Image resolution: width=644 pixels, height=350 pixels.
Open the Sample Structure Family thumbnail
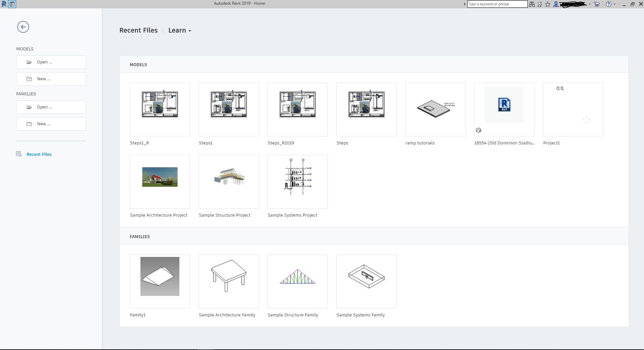click(x=297, y=281)
